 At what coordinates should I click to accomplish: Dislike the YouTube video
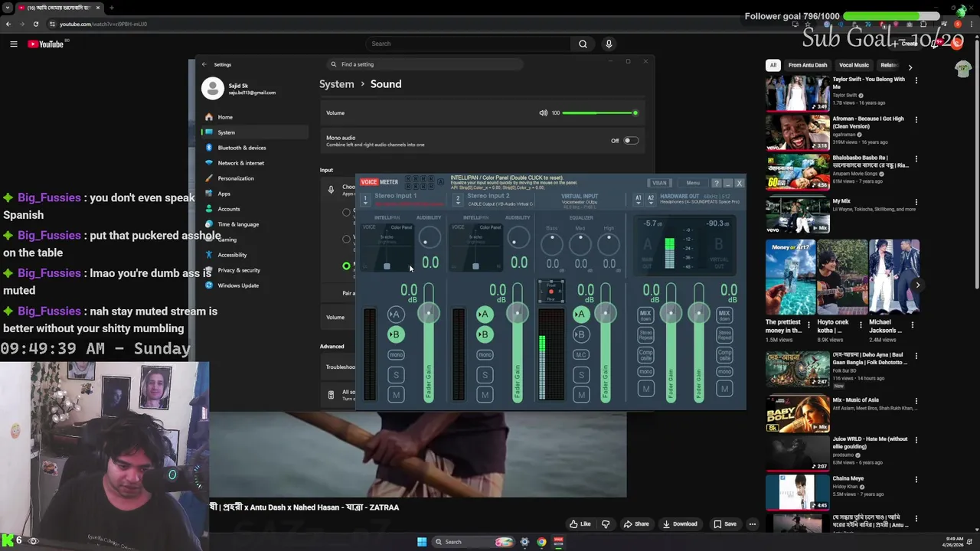606,524
